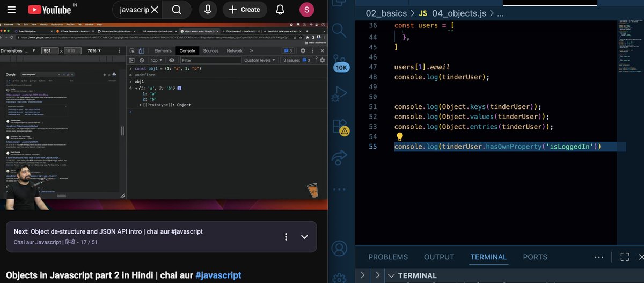Open Extensions view with warning badge
Screen dimensions: 644x283
[x=340, y=127]
